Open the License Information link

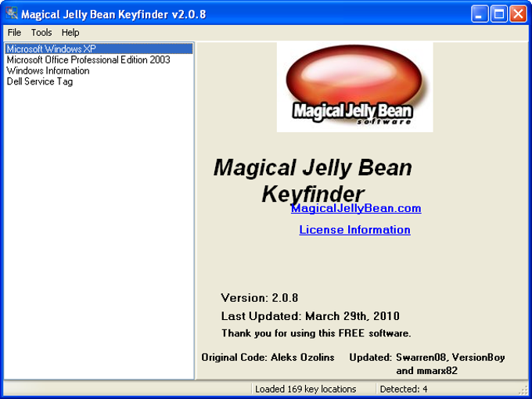click(354, 230)
